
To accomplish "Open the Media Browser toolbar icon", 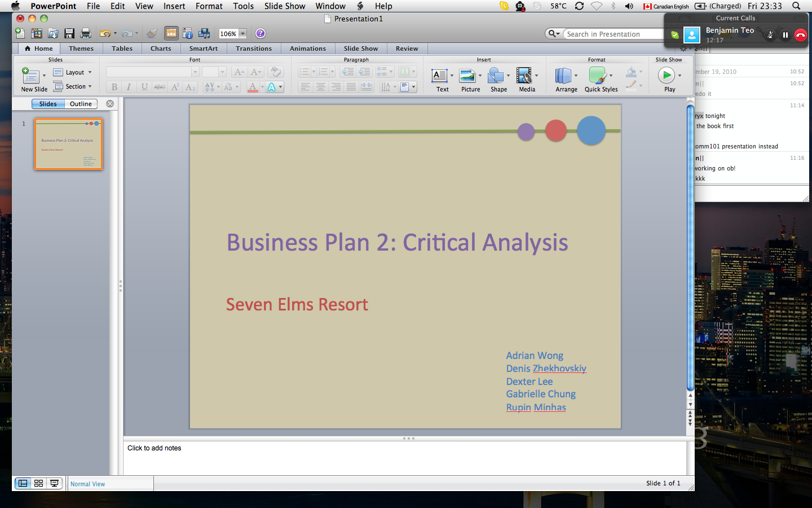I will click(x=204, y=34).
